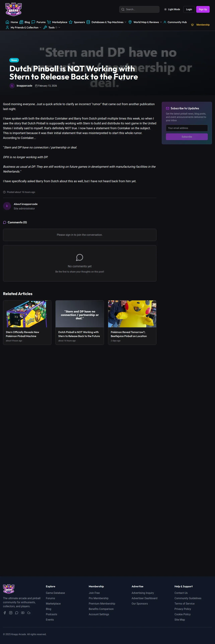Click the Knapp Arcade header logo

14,9
